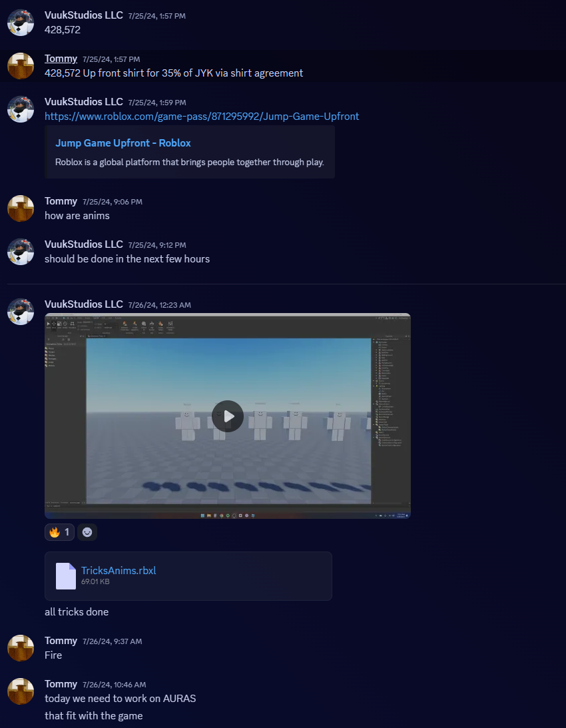Viewport: 566px width, 728px height.
Task: Click the embed description about Roblox global platform
Action: (189, 162)
